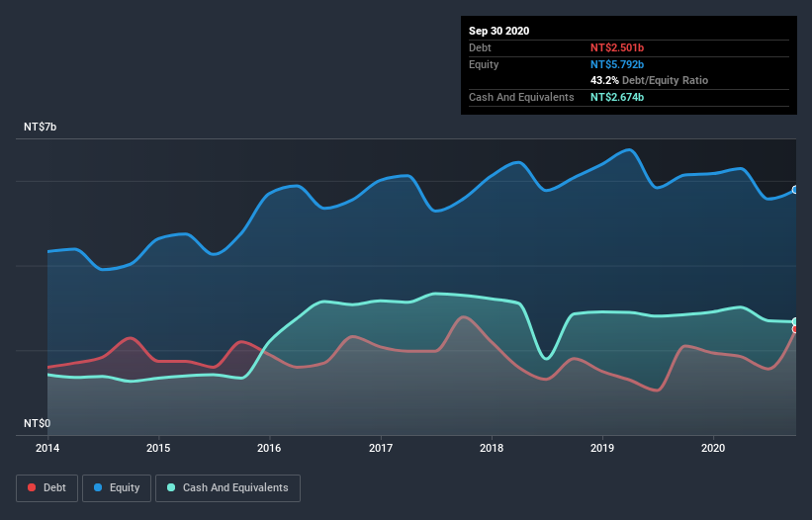This screenshot has height=520, width=812.
Task: Click the blue Equity endpoint marker
Action: (795, 190)
